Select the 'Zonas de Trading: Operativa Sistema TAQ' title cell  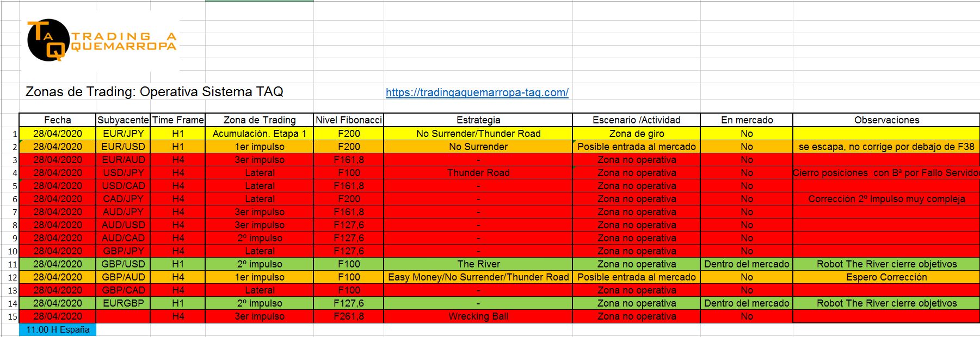pos(155,92)
